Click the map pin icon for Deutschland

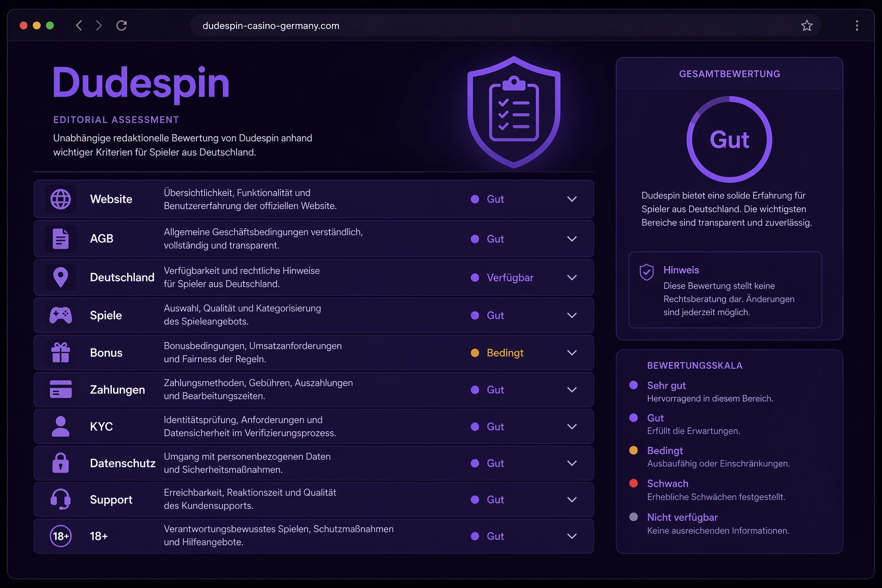[60, 277]
